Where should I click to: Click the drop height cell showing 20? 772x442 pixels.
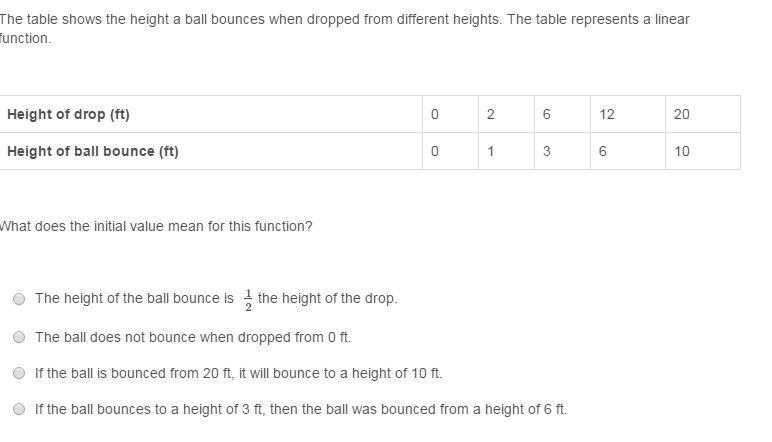tap(681, 114)
